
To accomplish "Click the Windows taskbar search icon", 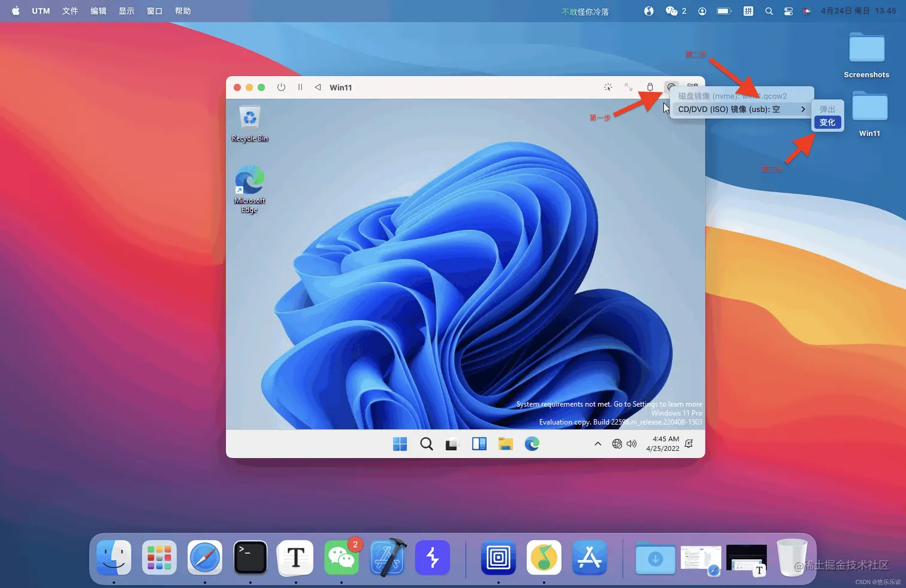I will [427, 444].
